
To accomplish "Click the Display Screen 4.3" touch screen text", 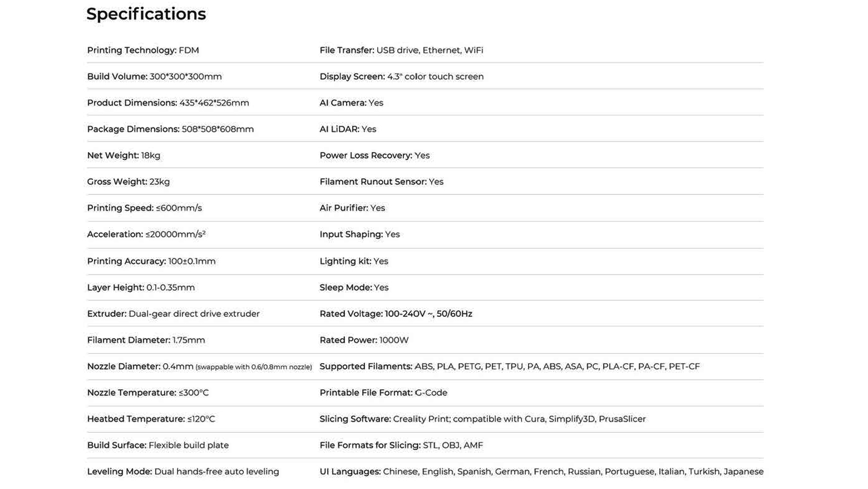I will coord(401,76).
